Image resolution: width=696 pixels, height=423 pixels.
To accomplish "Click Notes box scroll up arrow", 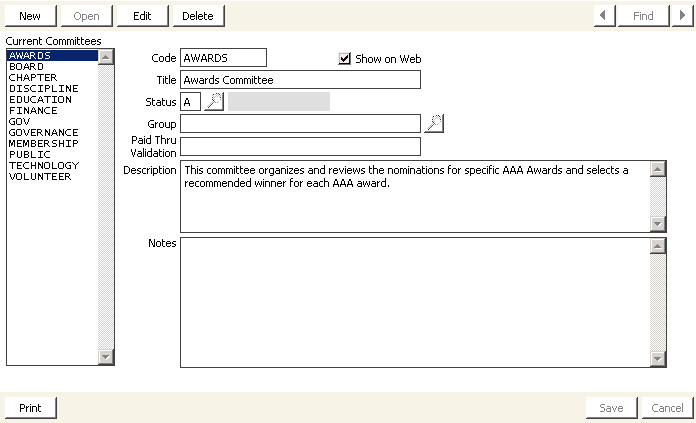I will pyautogui.click(x=657, y=246).
